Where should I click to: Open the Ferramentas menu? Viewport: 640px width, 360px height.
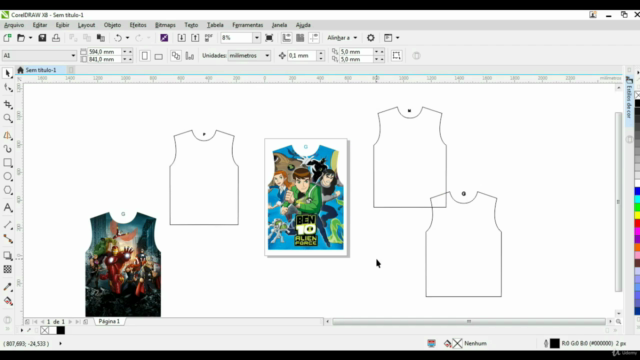247,25
